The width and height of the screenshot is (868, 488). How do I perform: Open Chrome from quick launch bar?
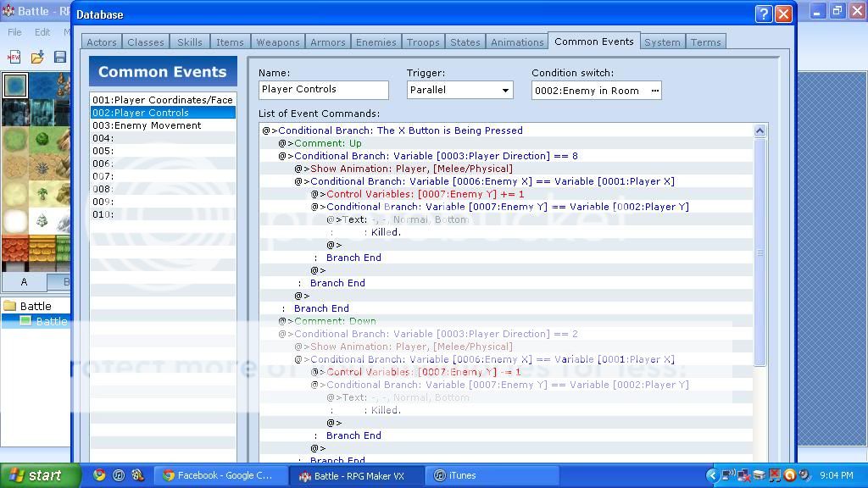pos(99,475)
